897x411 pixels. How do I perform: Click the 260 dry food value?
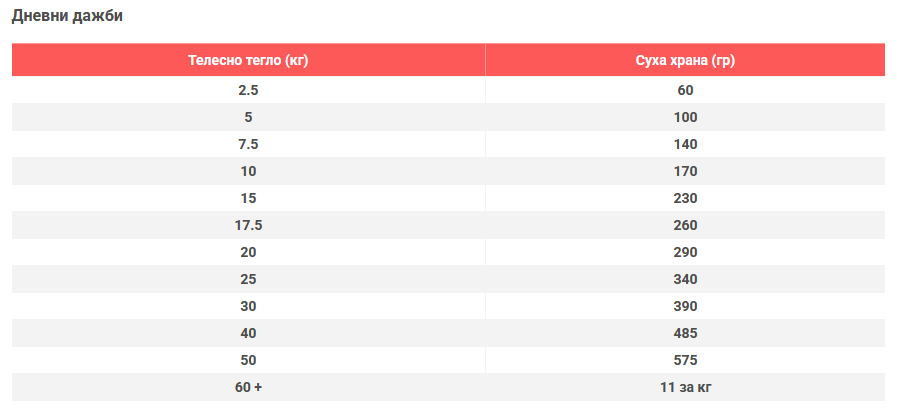click(685, 225)
